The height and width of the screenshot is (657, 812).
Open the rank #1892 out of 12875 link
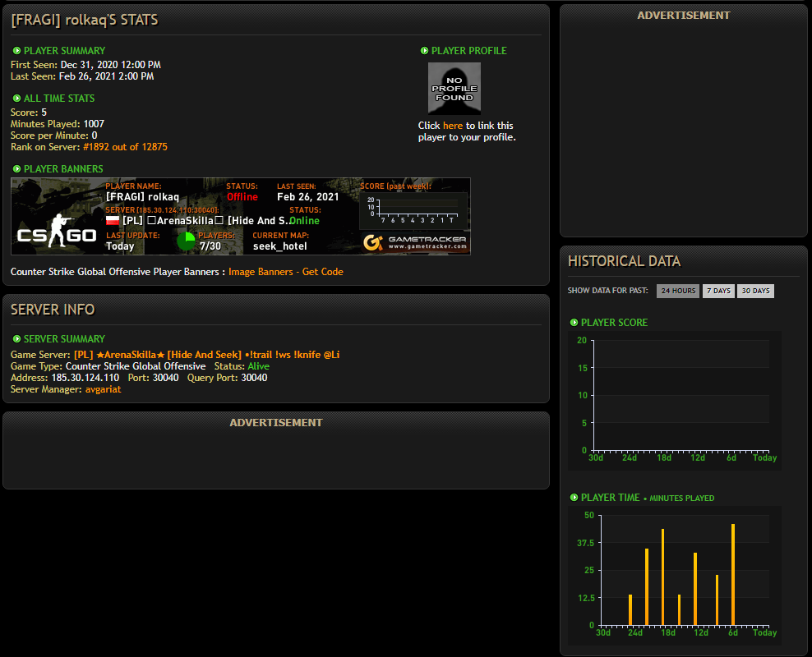(x=125, y=147)
